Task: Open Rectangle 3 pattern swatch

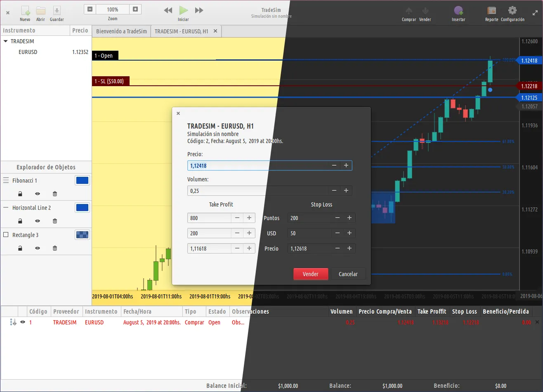Action: [x=82, y=235]
